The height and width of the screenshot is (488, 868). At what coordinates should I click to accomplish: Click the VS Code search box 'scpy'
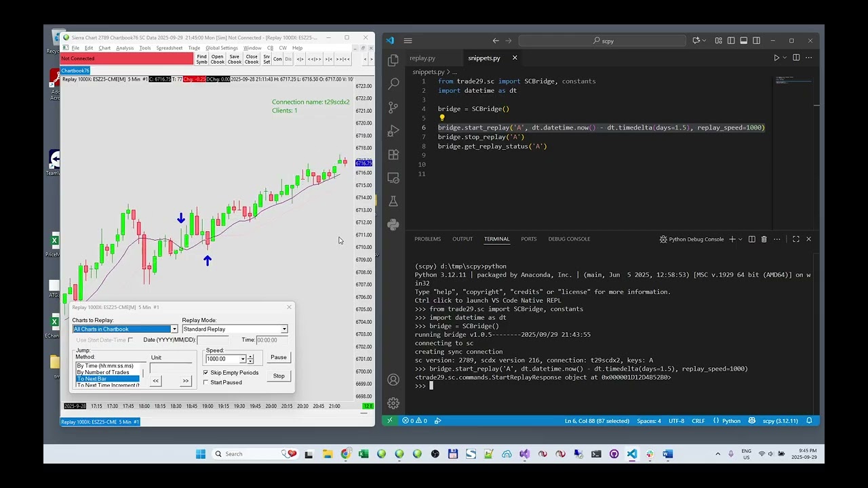pyautogui.click(x=602, y=41)
